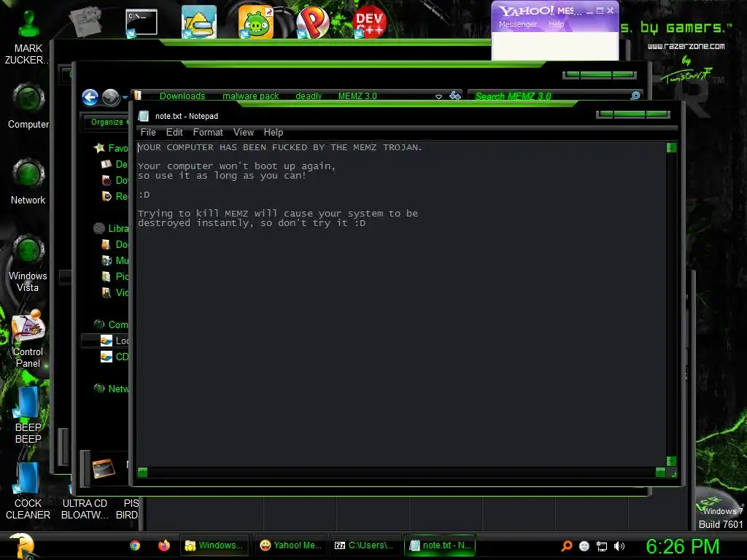Click the Explorer forward arrow button

(x=111, y=98)
